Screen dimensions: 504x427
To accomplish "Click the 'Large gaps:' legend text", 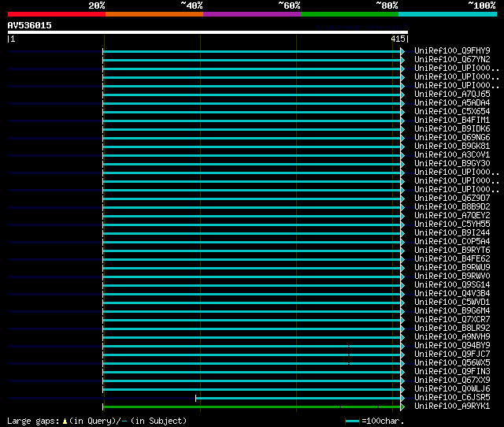I will tap(33, 421).
